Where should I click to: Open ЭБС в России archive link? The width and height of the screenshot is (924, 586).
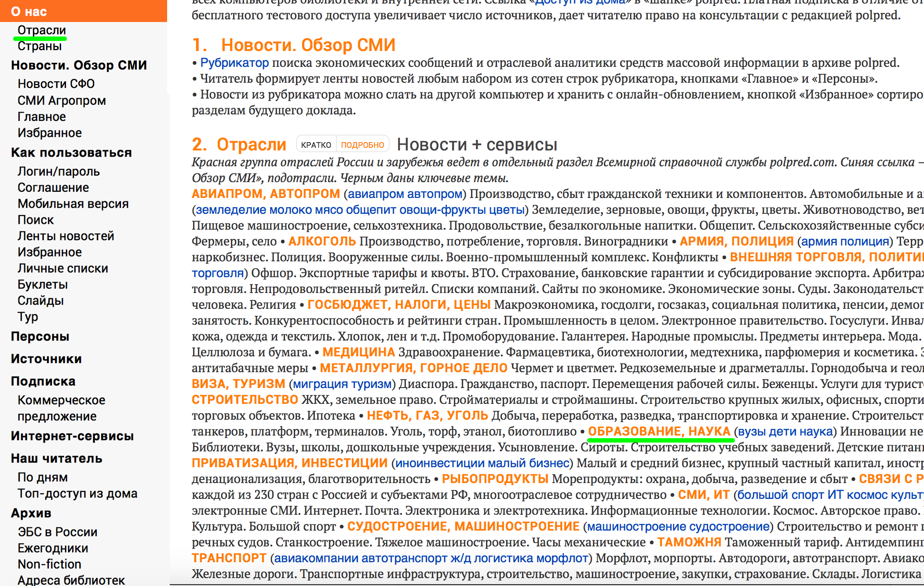pos(57,532)
